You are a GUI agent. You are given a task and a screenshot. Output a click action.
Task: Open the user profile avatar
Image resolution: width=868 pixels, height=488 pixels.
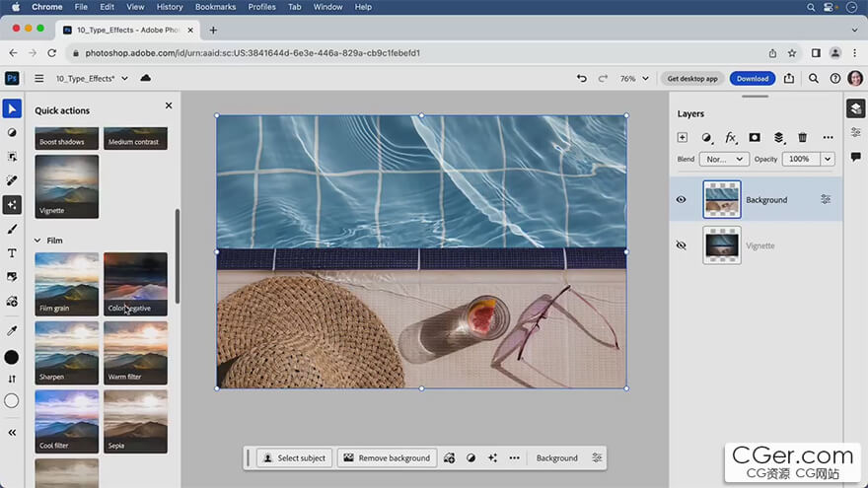coord(855,79)
